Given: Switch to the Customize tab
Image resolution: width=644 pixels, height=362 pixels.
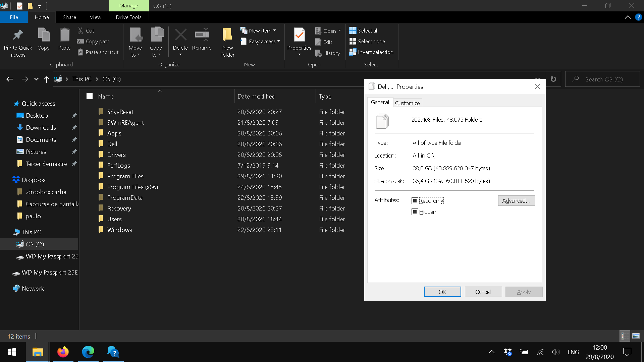Looking at the screenshot, I should (407, 103).
